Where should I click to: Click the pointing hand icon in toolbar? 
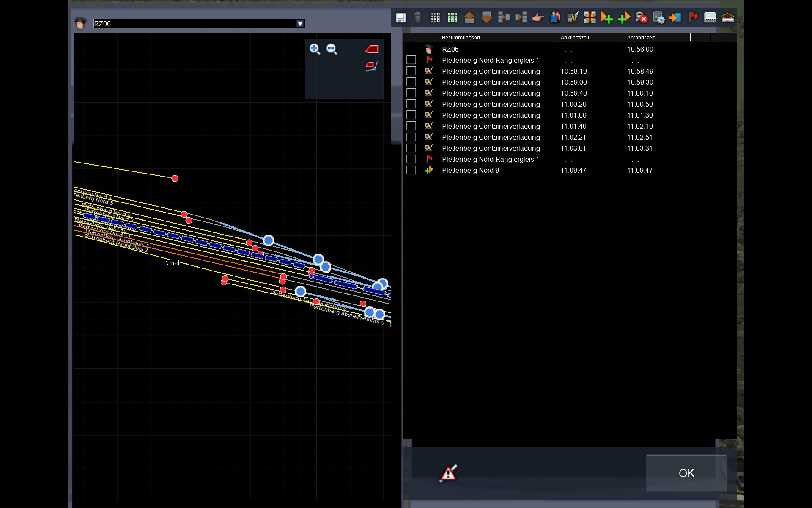pos(538,17)
